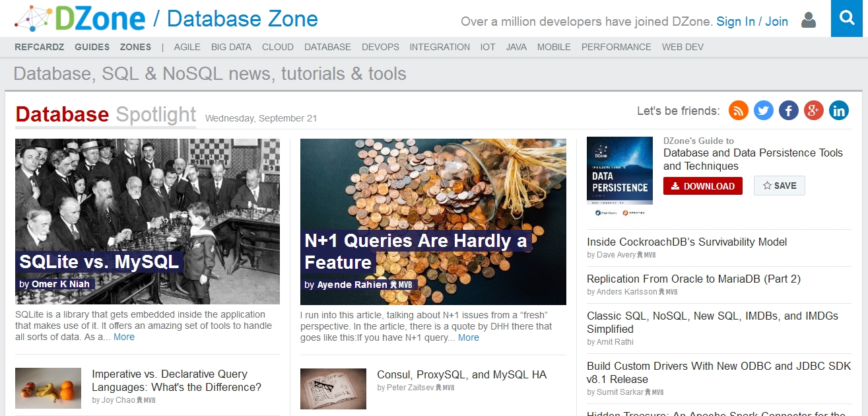This screenshot has height=416, width=868.
Task: Click More under SQLite vs. MySQL summary
Action: pos(124,337)
